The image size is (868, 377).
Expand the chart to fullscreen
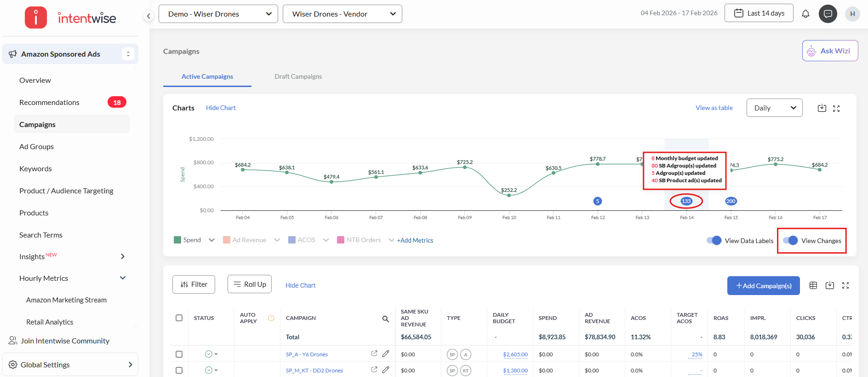tap(836, 109)
